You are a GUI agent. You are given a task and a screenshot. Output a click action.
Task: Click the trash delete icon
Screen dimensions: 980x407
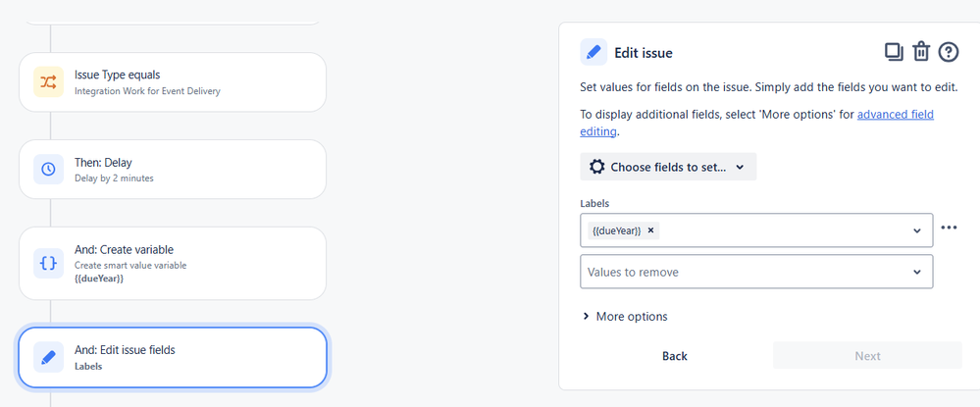coord(921,52)
